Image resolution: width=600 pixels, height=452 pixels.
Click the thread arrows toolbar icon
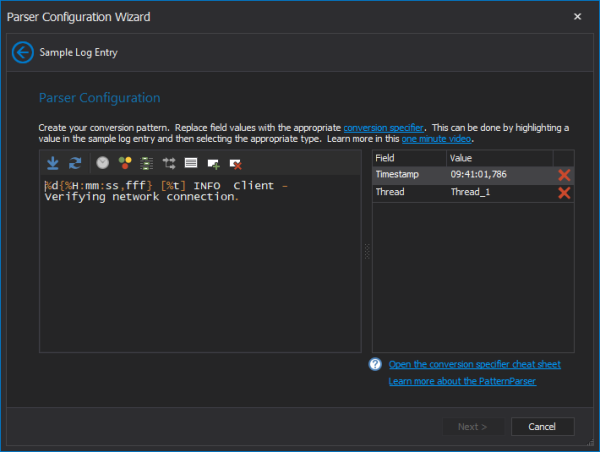click(169, 163)
